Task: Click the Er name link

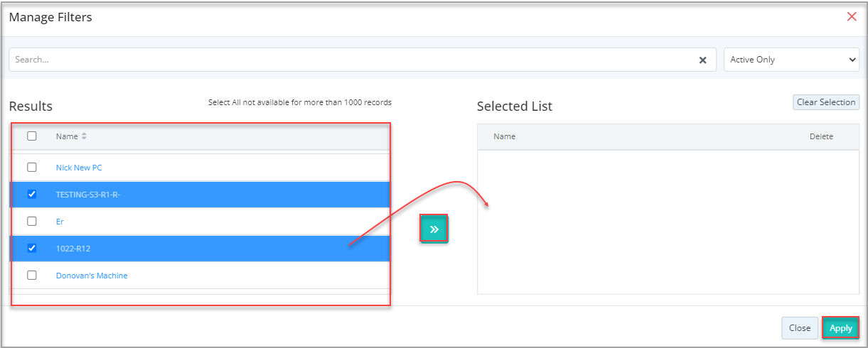Action: pyautogui.click(x=60, y=222)
